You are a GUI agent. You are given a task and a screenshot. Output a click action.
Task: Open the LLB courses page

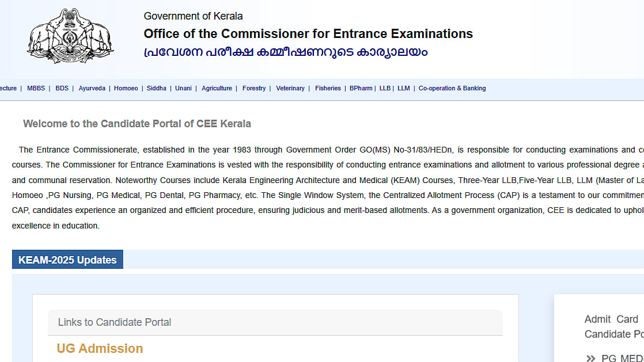384,88
